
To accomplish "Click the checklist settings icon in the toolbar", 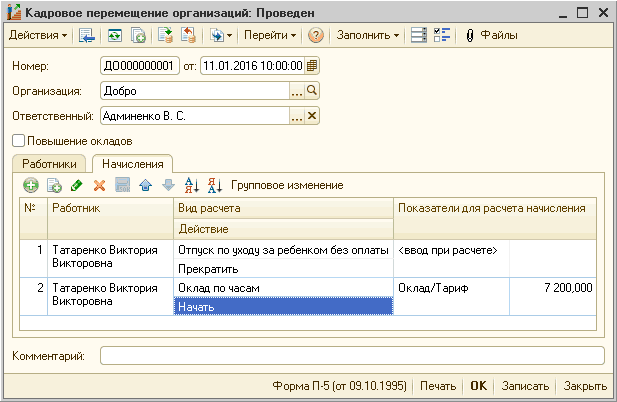I will click(442, 35).
